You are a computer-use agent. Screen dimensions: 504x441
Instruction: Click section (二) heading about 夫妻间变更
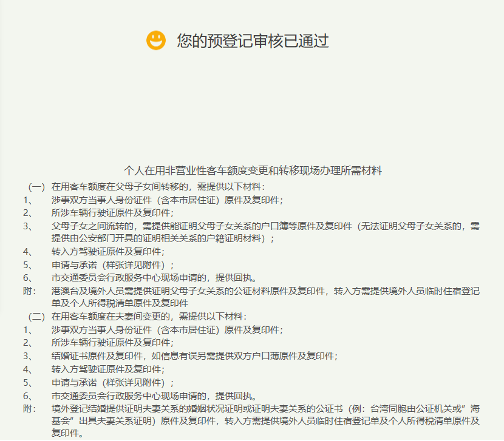[149, 316]
